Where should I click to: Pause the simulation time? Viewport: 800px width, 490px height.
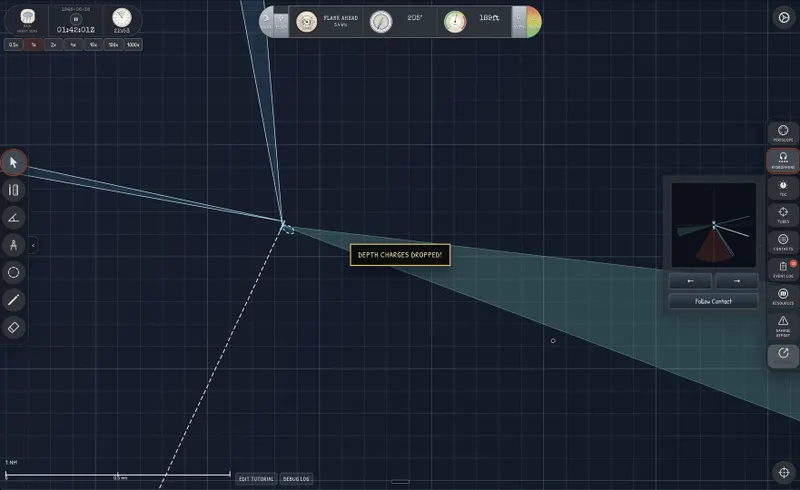76,19
